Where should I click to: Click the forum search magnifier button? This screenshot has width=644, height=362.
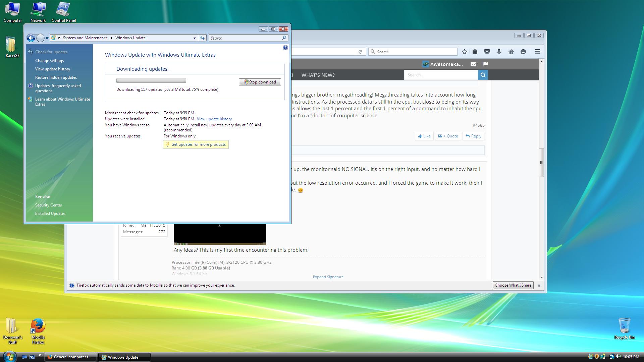click(483, 75)
